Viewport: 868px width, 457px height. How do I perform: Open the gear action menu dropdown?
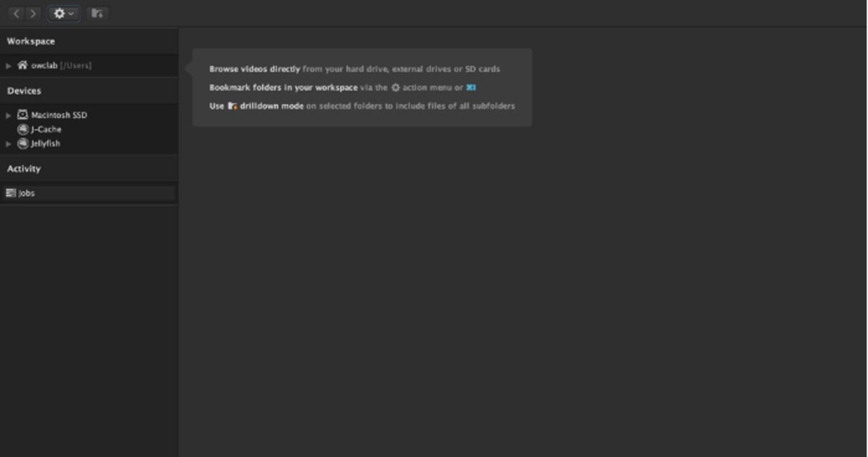coord(63,13)
